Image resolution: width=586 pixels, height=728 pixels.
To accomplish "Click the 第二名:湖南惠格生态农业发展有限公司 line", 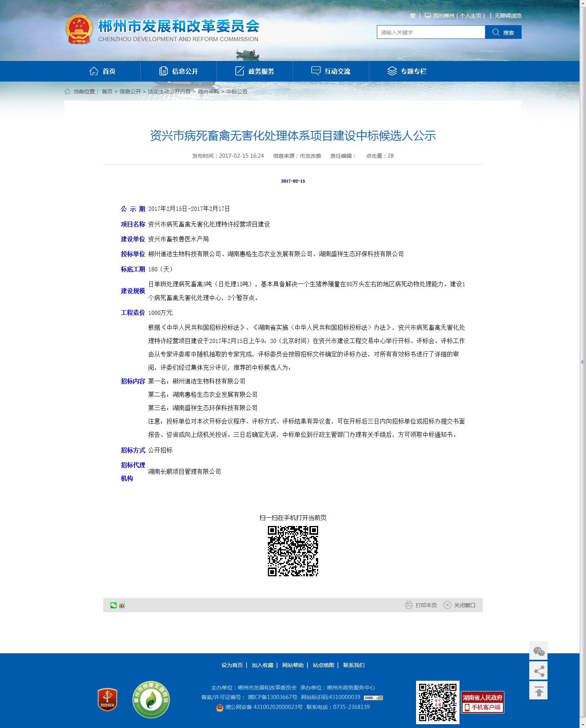I will (203, 394).
